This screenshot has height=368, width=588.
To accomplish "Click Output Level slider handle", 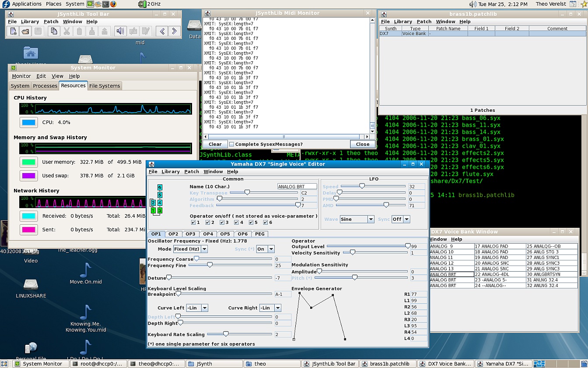I will (408, 246).
